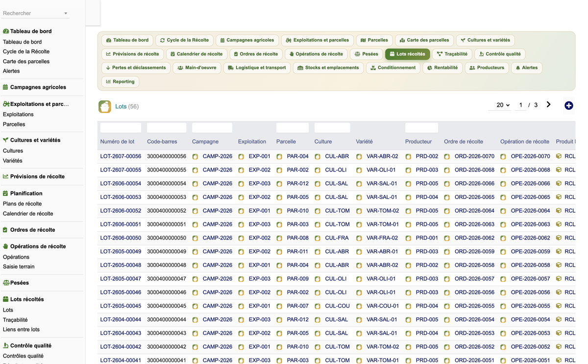Viewport: 588px width, 364px height.
Task: Open Campagnes agricoles tab
Action: 247,40
